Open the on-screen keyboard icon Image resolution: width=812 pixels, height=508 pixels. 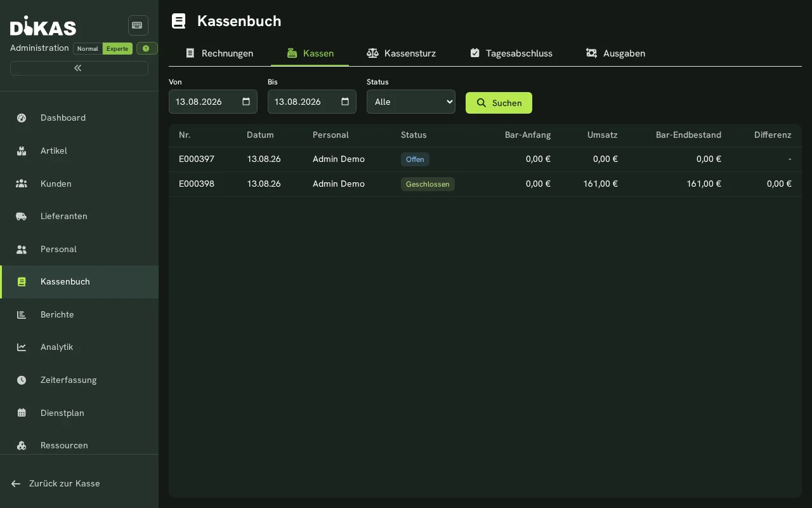click(x=138, y=25)
